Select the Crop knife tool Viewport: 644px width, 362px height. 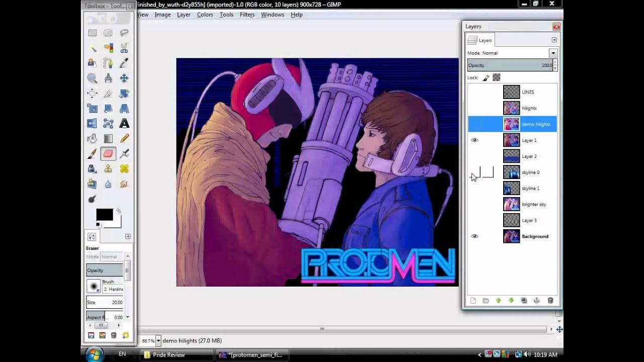[x=108, y=94]
